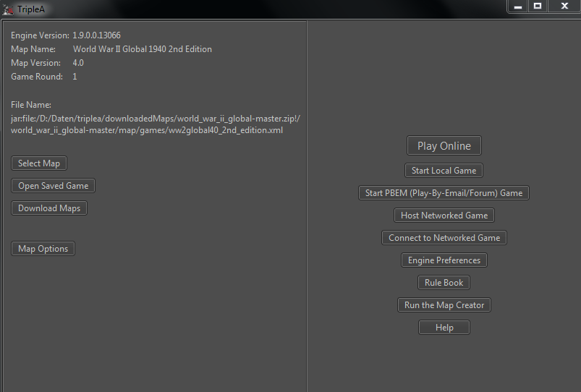The width and height of the screenshot is (581, 392).
Task: Click the ww2global40_2nd_edition.xml path line
Action: 147,130
